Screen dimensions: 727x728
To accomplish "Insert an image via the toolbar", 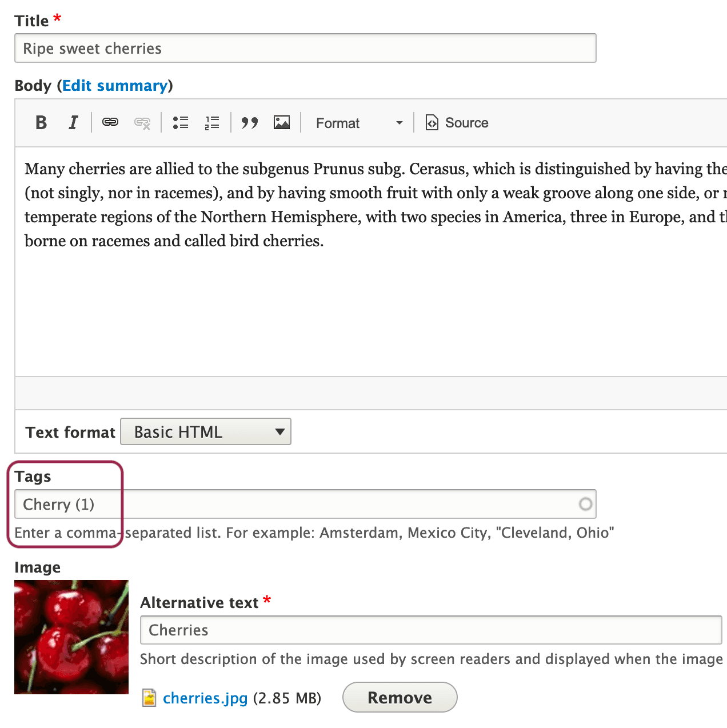I will pyautogui.click(x=282, y=123).
